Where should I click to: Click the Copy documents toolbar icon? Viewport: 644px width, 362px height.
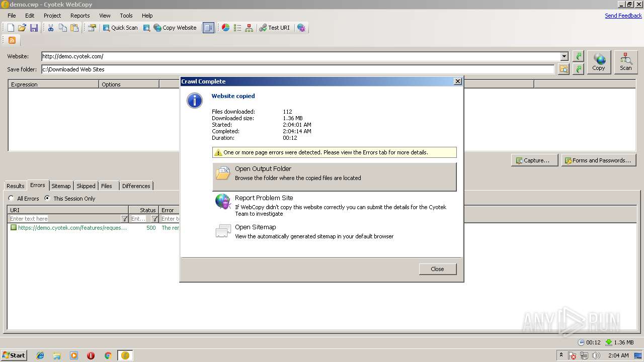tap(63, 28)
